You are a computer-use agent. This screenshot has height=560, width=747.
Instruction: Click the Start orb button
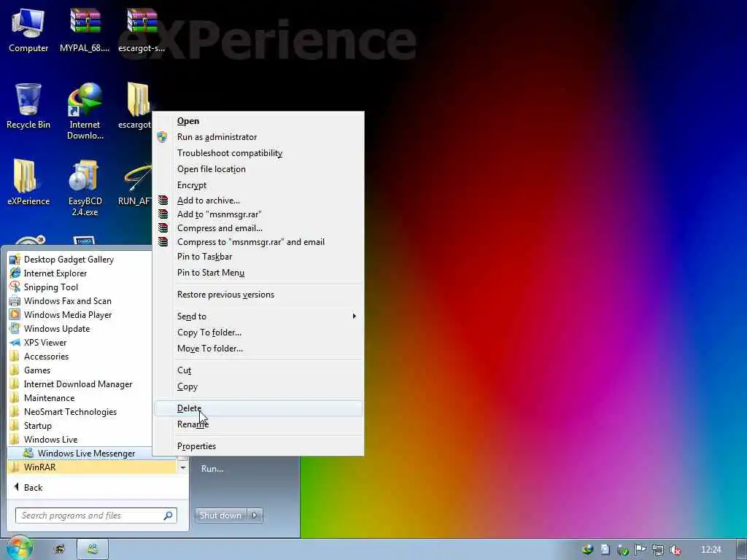[19, 548]
